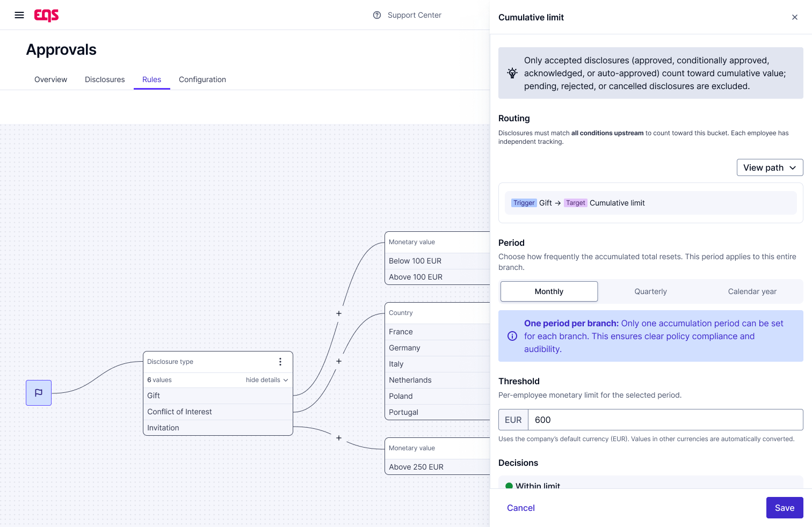Click the lightbulb tip icon
The image size is (812, 527).
click(x=512, y=73)
